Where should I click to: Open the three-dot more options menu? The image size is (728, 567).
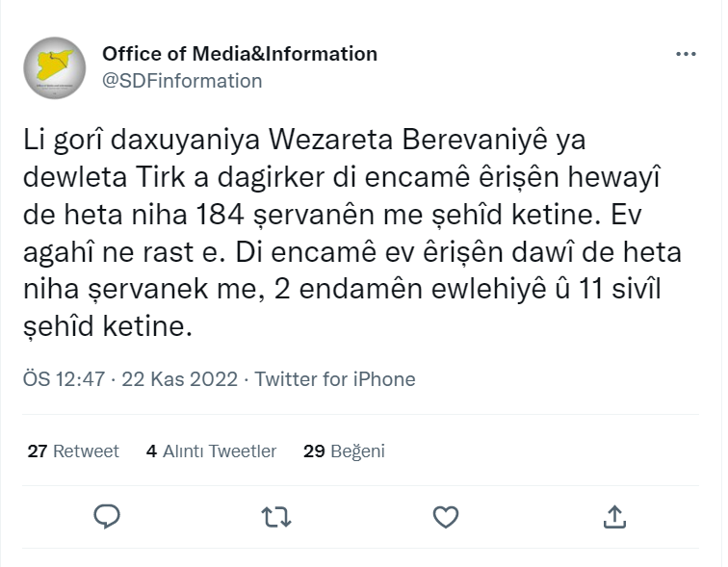point(686,55)
